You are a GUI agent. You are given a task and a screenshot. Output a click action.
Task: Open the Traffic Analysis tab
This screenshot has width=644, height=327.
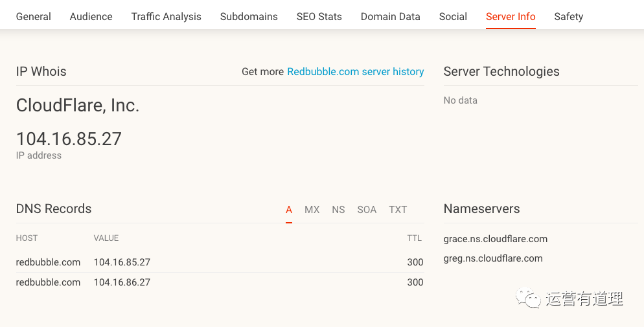coord(167,16)
